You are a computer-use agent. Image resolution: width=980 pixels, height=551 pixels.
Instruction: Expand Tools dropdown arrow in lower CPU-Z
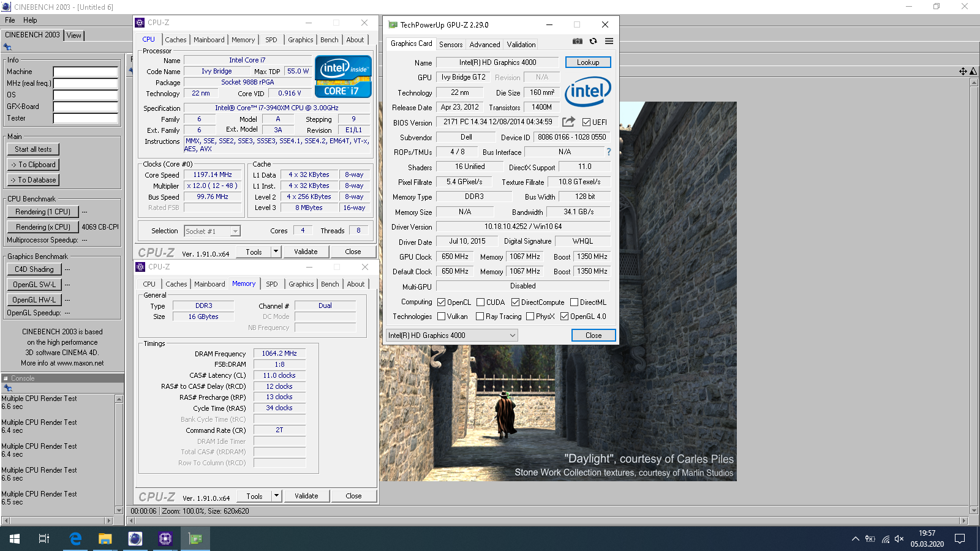click(276, 496)
